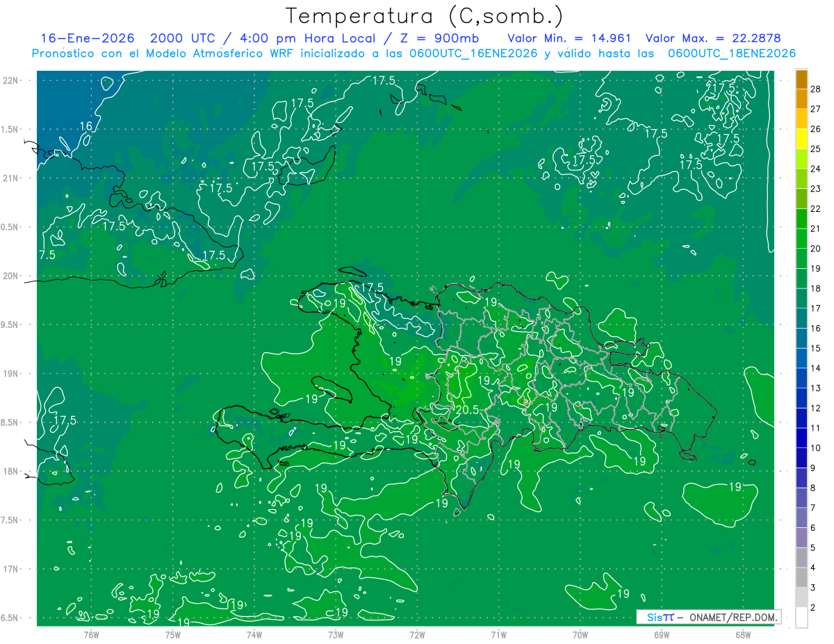The height and width of the screenshot is (644, 834).
Task: Click the white swatch below legend value 2
Action: 801,618
